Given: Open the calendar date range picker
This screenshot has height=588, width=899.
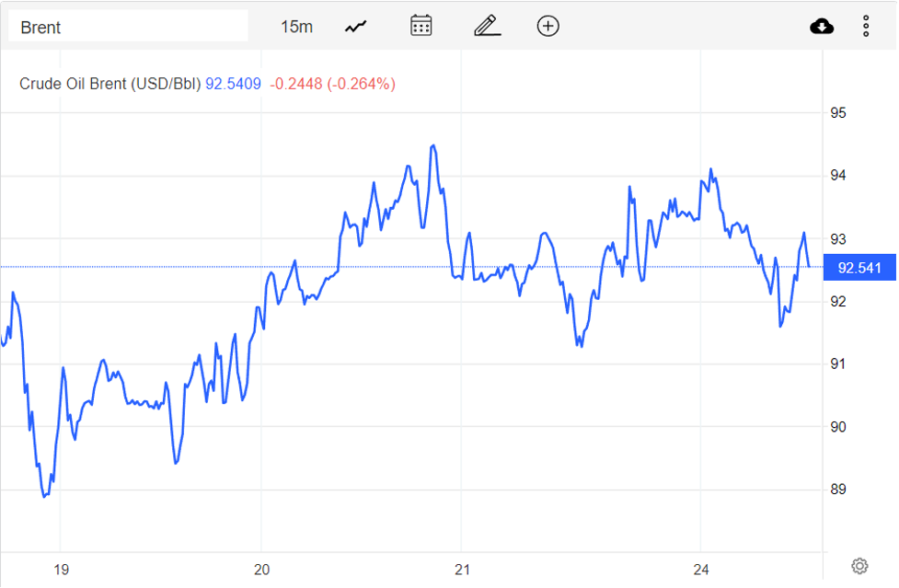Looking at the screenshot, I should pos(421,26).
